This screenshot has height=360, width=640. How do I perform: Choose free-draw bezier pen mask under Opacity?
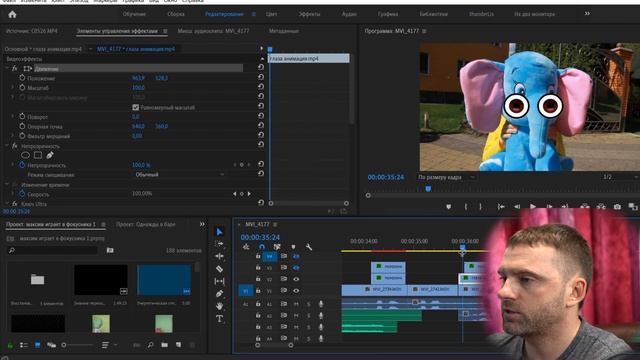[x=50, y=155]
